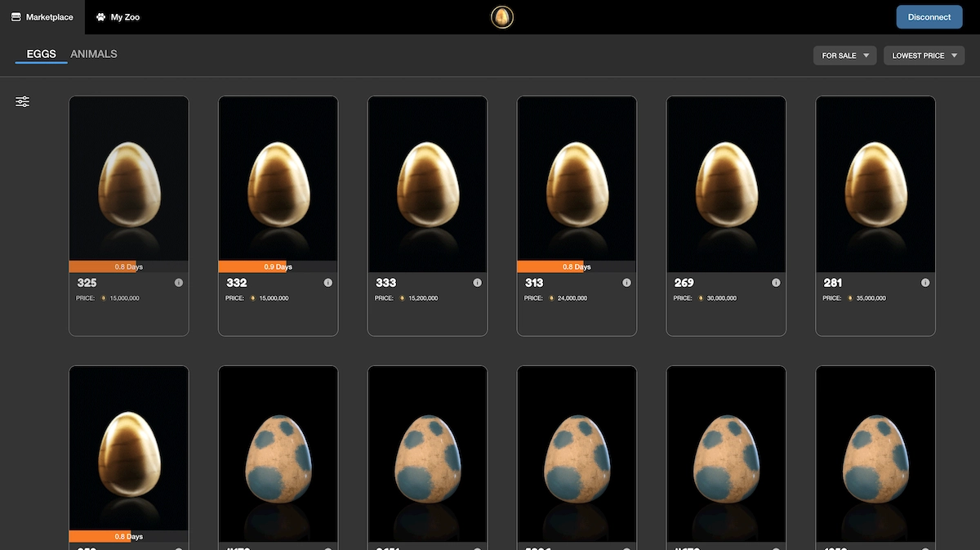
Task: Switch to the ANIMALS tab
Action: (94, 55)
